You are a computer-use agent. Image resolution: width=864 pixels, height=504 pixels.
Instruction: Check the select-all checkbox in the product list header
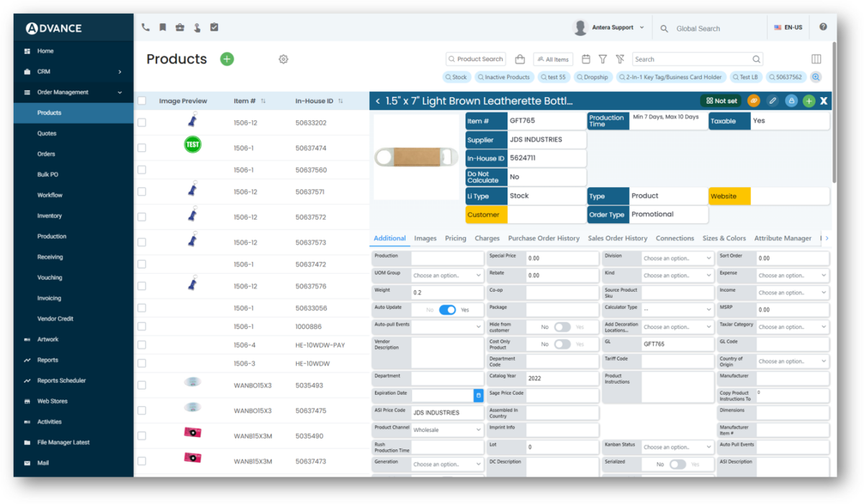(x=142, y=101)
